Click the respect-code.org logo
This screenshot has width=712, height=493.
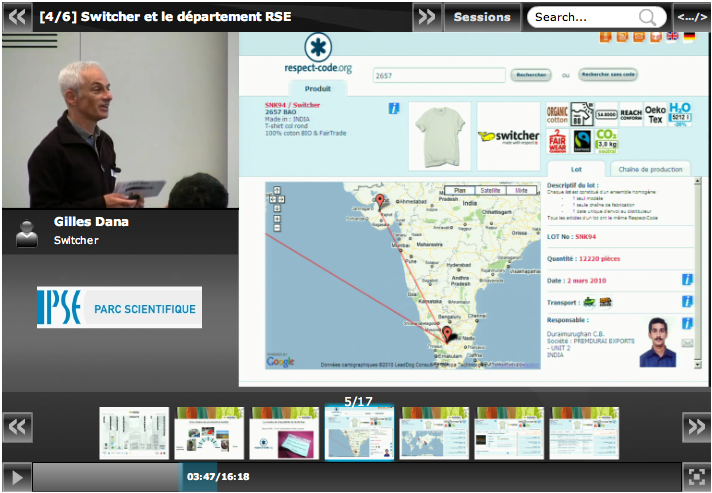pyautogui.click(x=318, y=54)
